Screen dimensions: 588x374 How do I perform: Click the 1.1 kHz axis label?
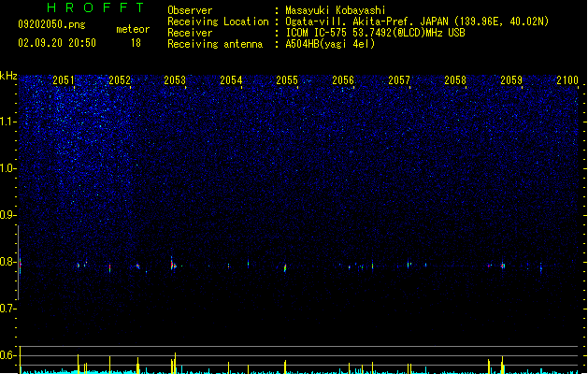click(x=8, y=122)
